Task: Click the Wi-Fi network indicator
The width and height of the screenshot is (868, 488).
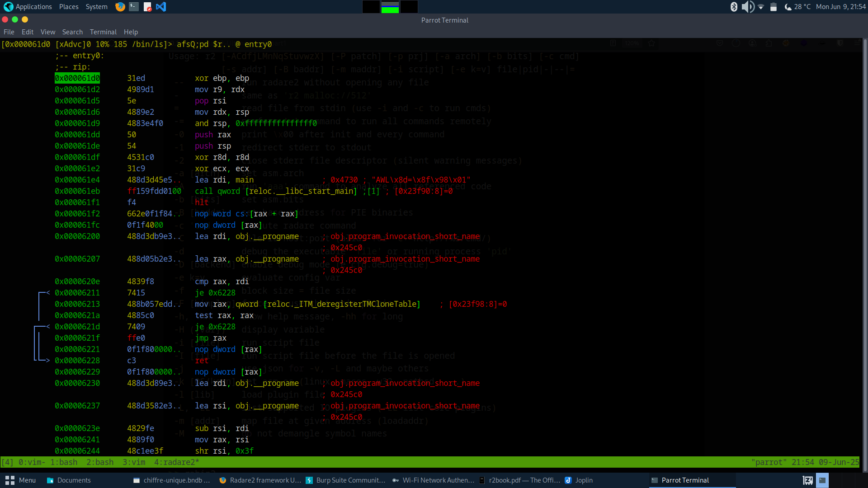Action: click(x=761, y=7)
